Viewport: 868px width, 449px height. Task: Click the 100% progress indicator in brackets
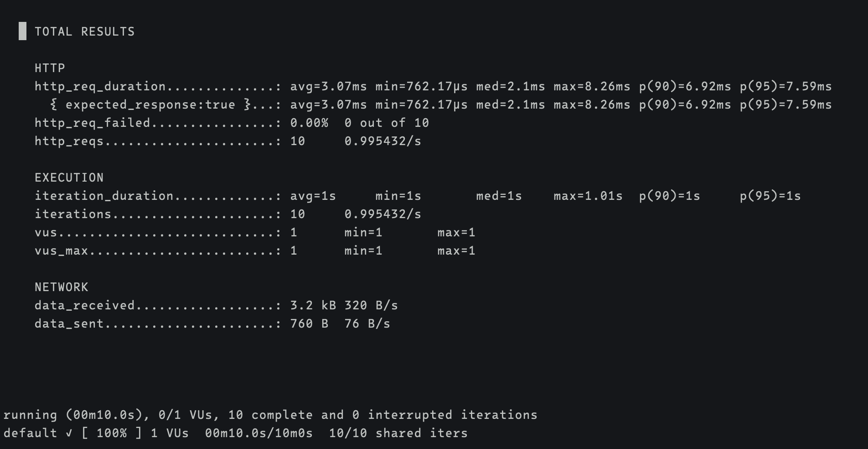112,433
